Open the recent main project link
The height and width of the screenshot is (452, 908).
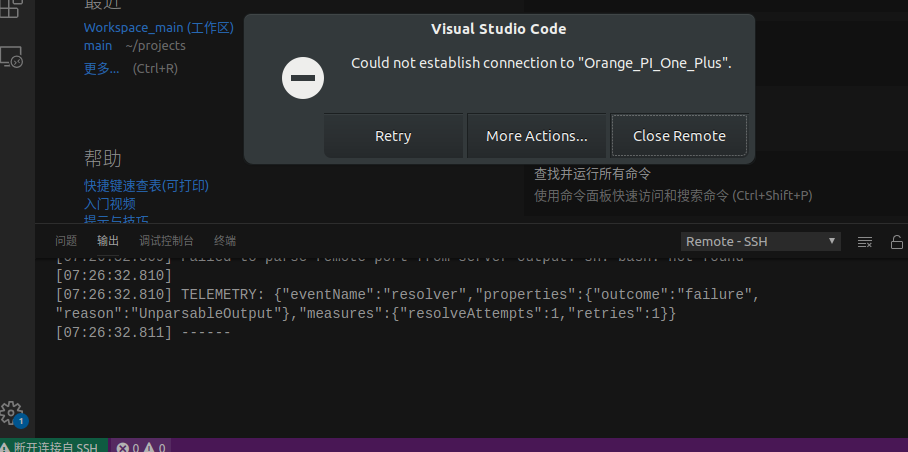(x=98, y=46)
